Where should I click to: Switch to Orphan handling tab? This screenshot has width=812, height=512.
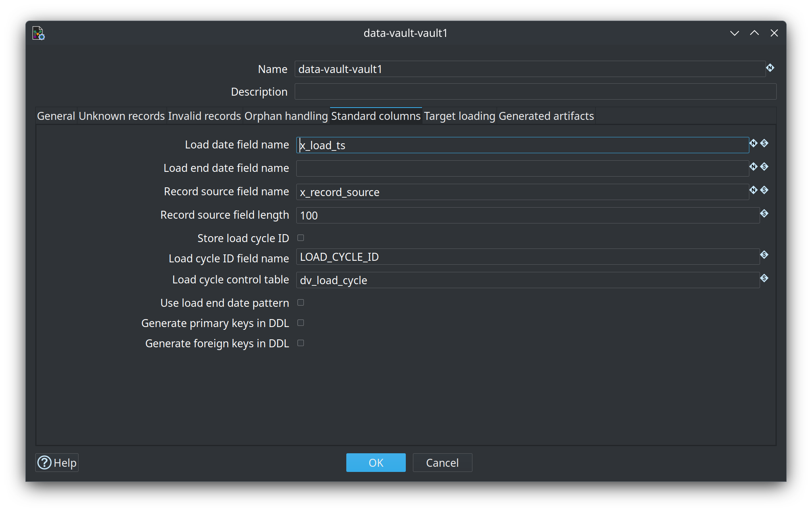[286, 116]
